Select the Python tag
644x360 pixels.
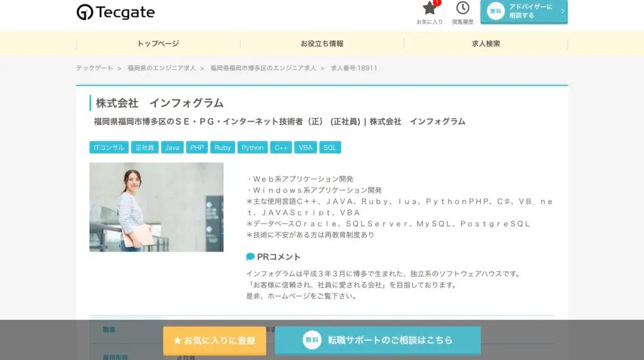[253, 148]
